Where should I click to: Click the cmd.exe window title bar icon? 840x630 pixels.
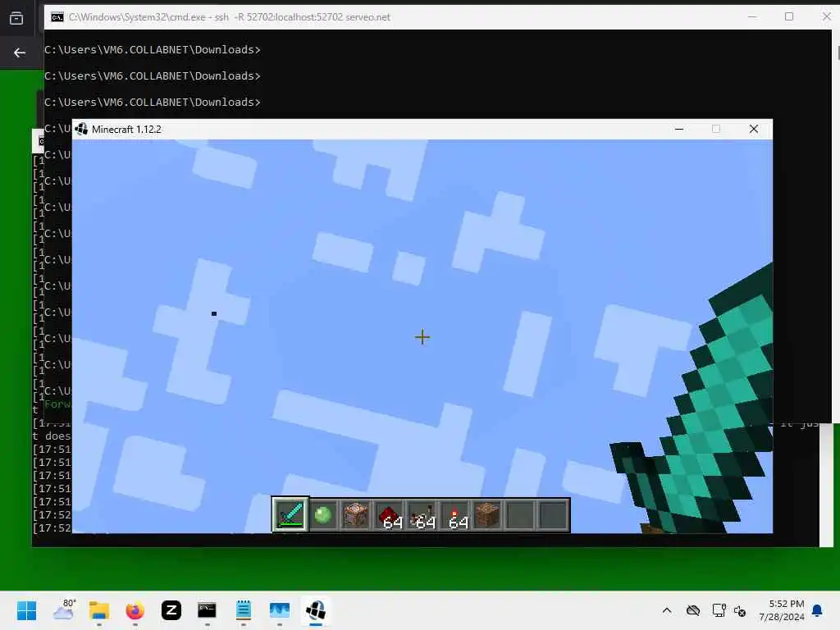[x=57, y=17]
